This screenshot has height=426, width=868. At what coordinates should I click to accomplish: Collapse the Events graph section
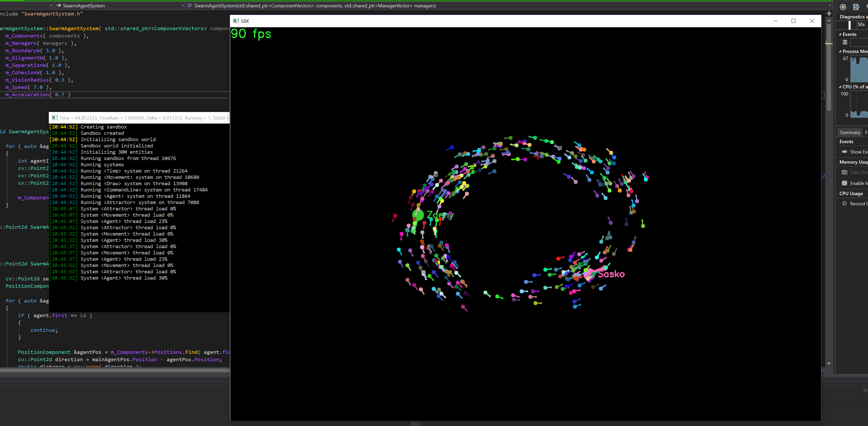click(x=840, y=34)
